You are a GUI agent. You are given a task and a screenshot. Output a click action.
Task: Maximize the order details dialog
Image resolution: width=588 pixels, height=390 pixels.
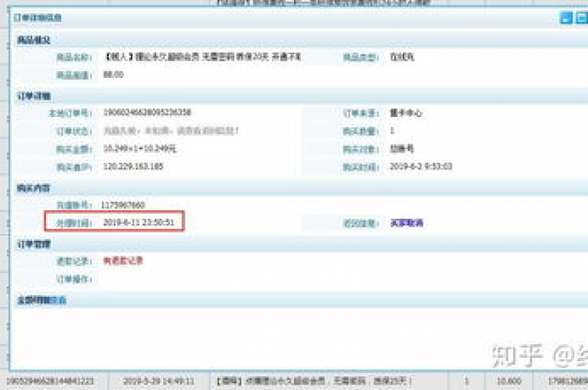click(x=582, y=18)
